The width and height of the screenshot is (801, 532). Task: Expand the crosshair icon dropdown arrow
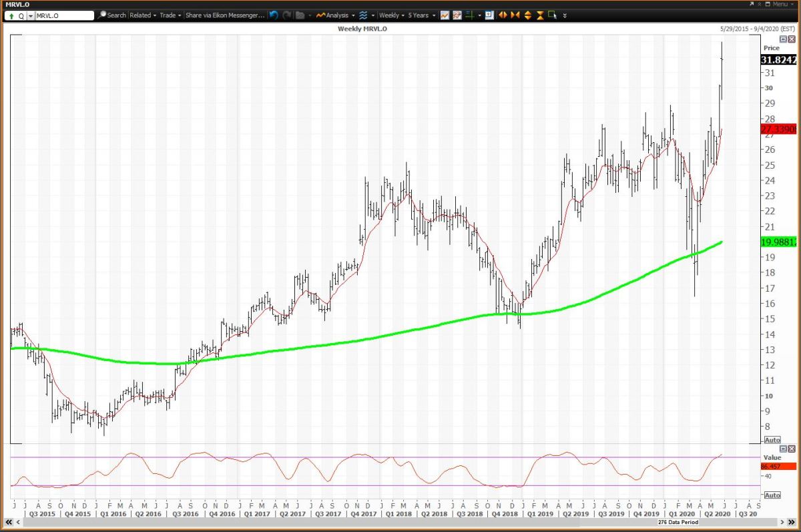(x=479, y=15)
